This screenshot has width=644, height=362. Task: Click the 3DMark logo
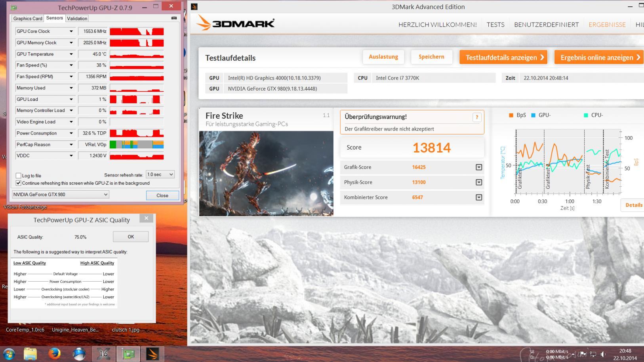(x=235, y=23)
